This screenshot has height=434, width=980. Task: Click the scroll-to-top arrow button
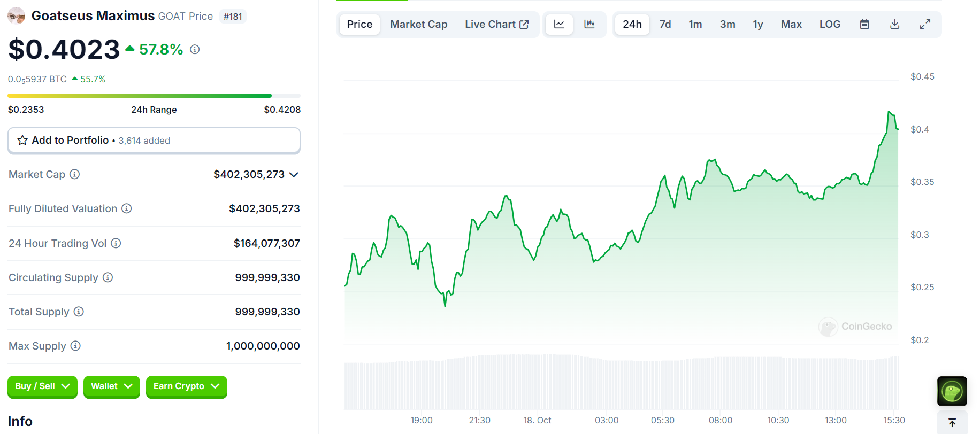952,423
